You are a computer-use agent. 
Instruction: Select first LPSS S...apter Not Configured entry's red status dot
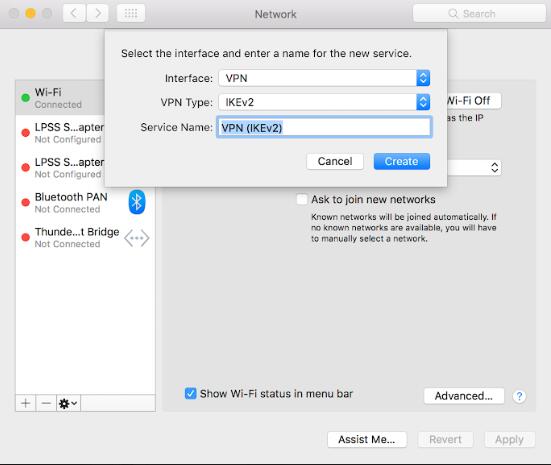[x=25, y=133]
